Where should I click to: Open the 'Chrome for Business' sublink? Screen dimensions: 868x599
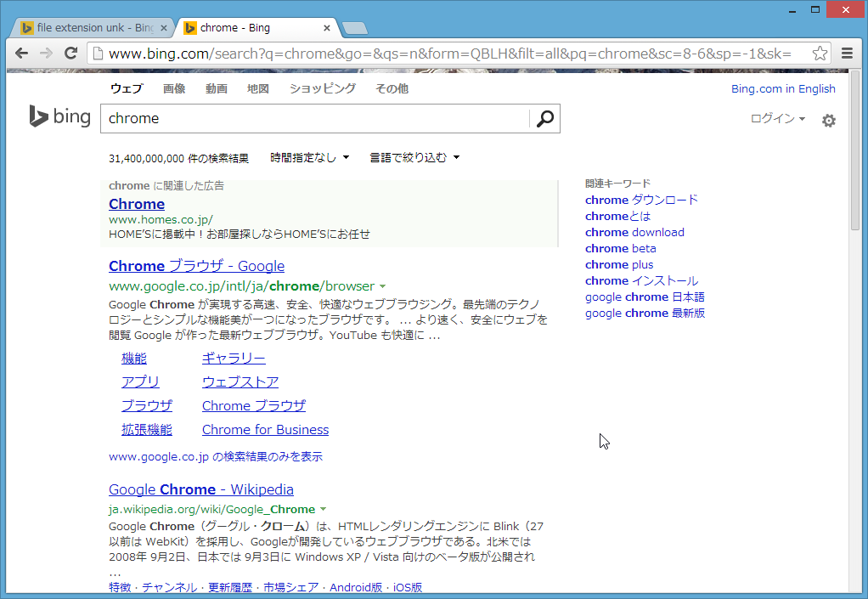(265, 430)
